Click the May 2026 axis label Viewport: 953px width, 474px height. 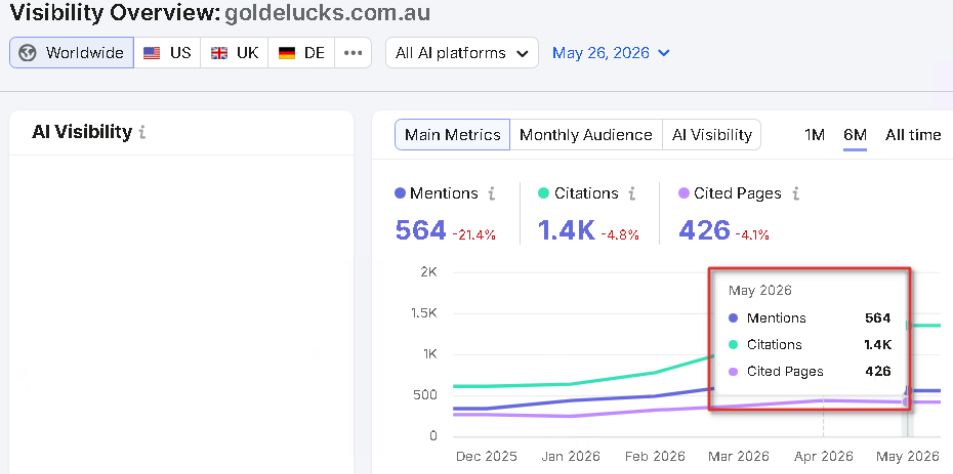pos(907,456)
